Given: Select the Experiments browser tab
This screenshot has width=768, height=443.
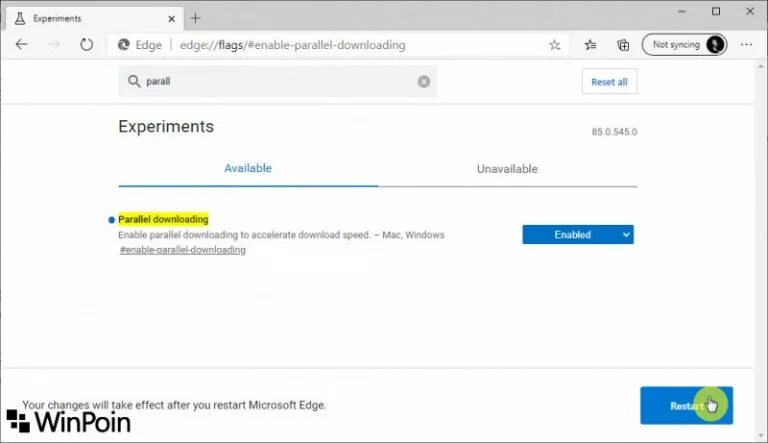Looking at the screenshot, I should [95, 19].
